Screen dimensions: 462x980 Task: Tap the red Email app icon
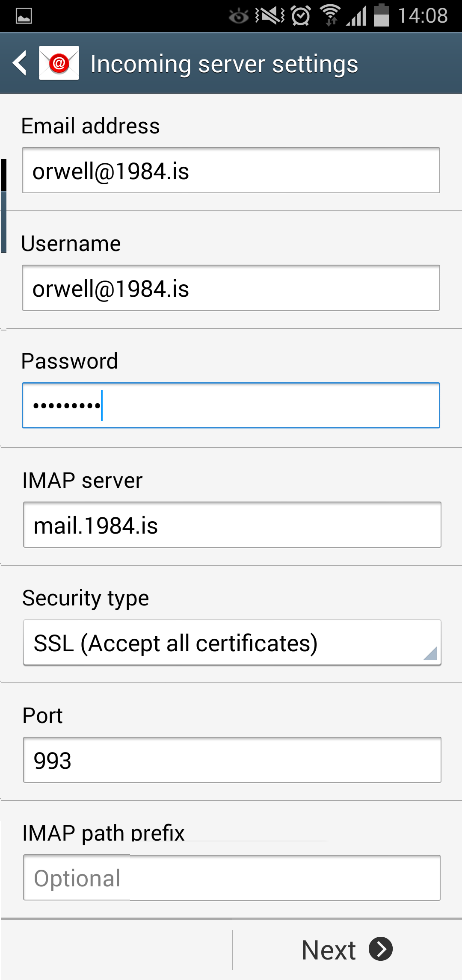tap(59, 63)
